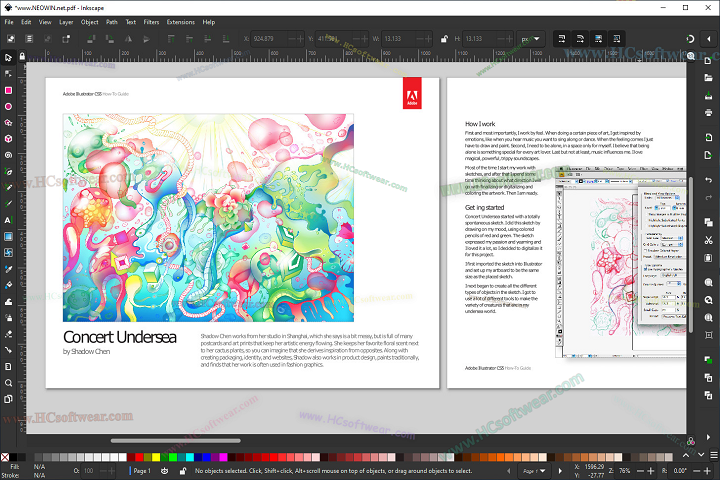This screenshot has height=480, width=720.
Task: Open the File menu
Action: tap(9, 22)
